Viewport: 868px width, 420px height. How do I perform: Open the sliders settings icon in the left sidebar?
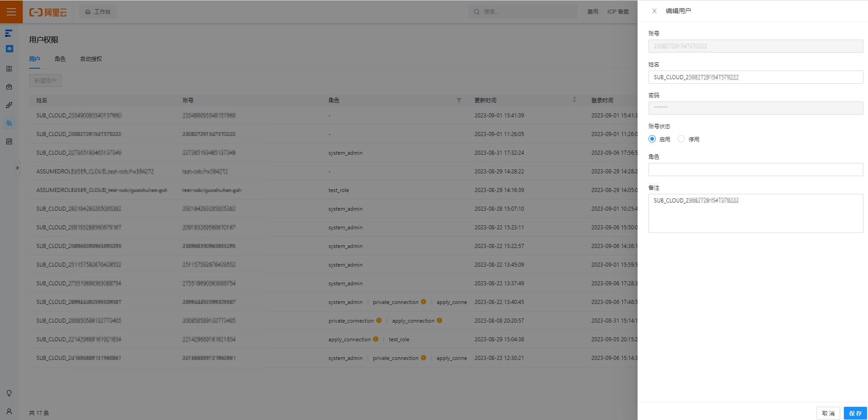9,142
